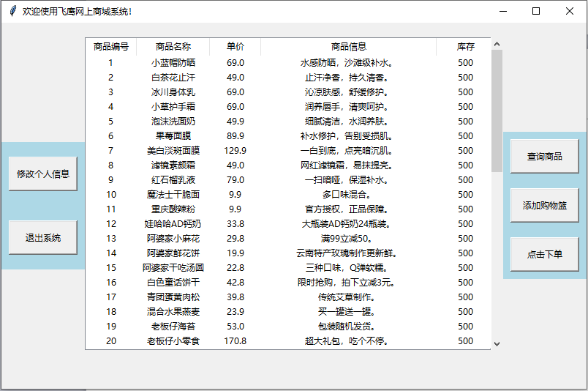Select the 美白淡斑面膜 row
Image resolution: width=588 pixels, height=391 pixels.
[288, 151]
